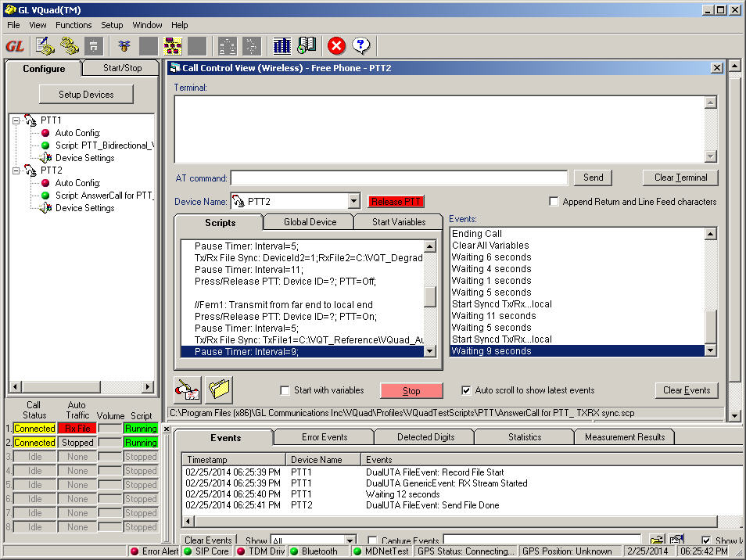
Task: Open the File menu
Action: (13, 25)
